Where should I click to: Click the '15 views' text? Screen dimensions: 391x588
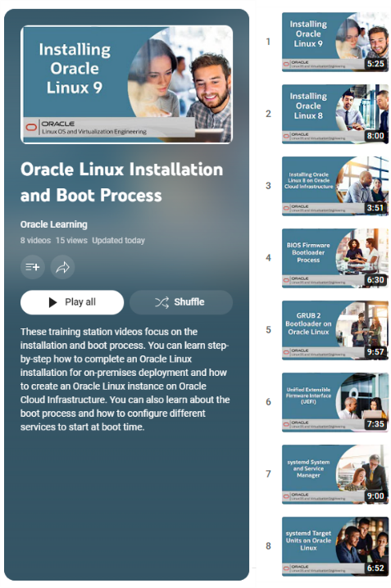(71, 241)
